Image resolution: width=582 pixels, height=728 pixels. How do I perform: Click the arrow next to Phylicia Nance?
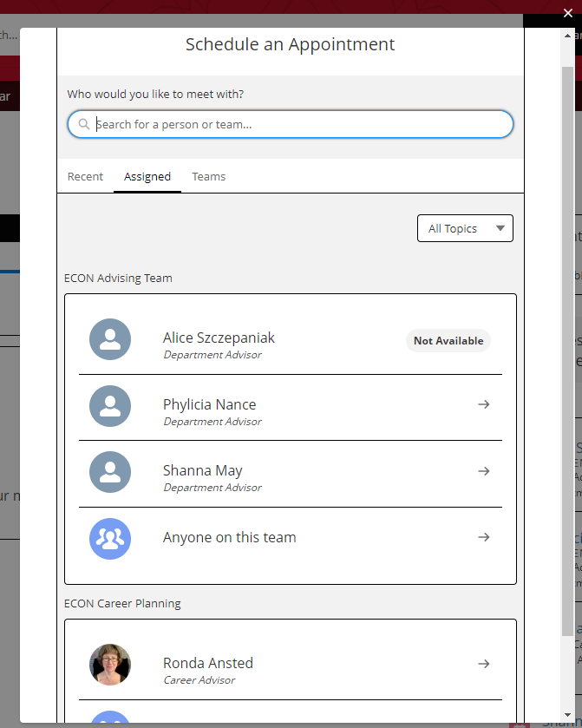click(484, 404)
